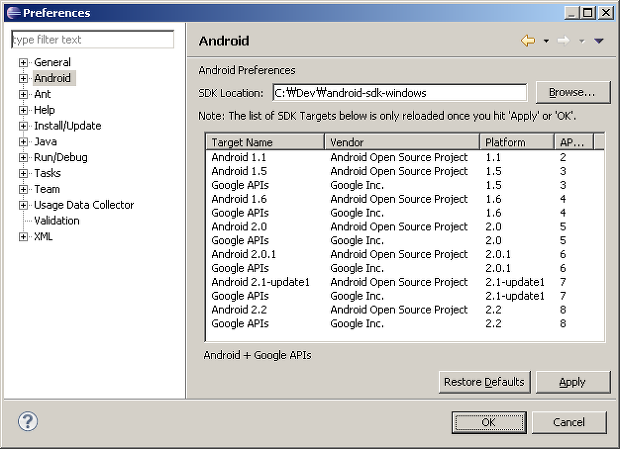Click the Apply button
The image size is (620, 449).
pyautogui.click(x=573, y=382)
